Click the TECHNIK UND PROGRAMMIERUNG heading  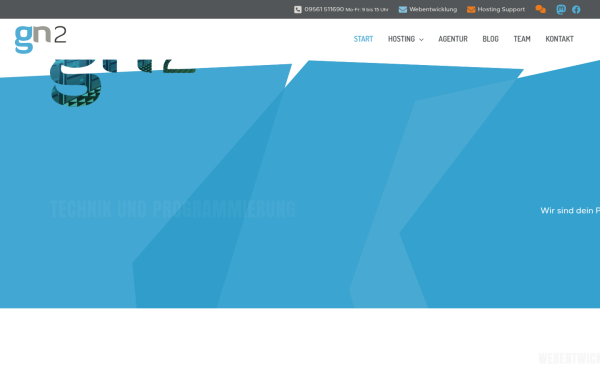click(173, 209)
